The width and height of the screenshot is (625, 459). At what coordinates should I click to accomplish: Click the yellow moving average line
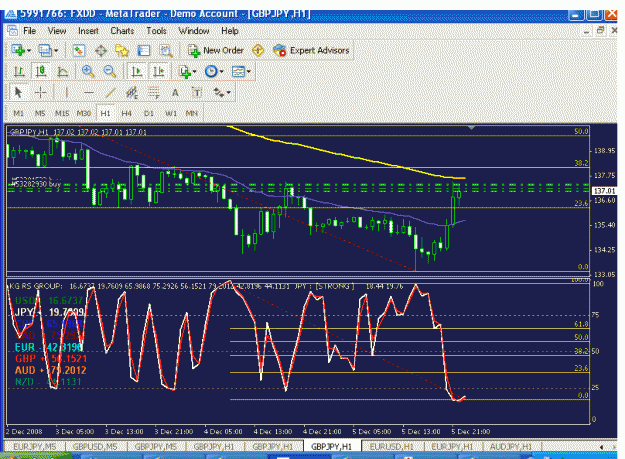(x=346, y=155)
